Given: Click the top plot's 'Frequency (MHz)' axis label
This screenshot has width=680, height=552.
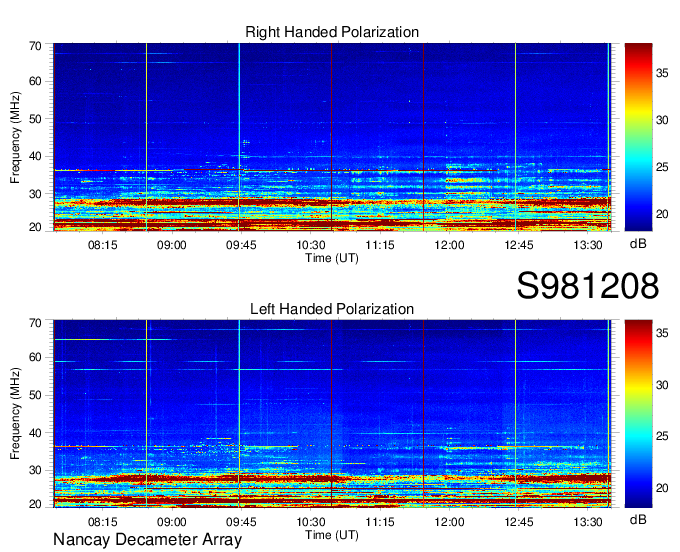Looking at the screenshot, I should 15,137.
